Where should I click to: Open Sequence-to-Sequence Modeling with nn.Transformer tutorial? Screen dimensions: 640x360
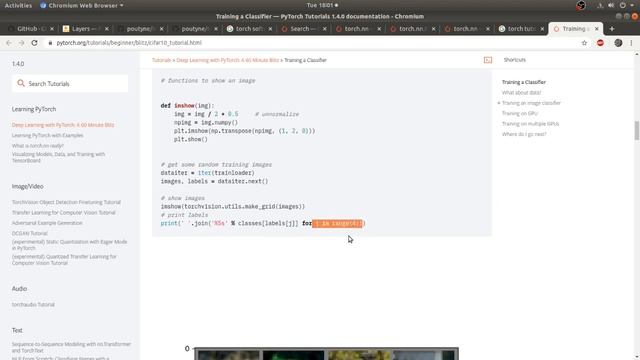pos(71,347)
